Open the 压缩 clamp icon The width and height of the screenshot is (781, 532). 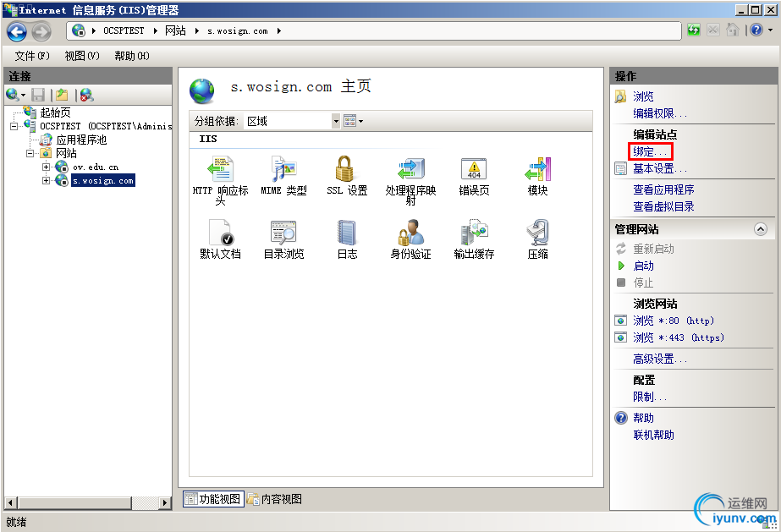coord(538,233)
